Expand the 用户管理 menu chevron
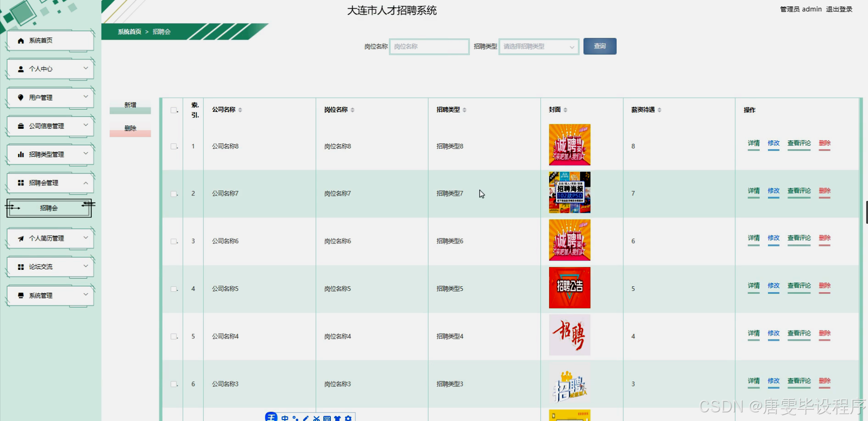This screenshot has width=868, height=421. (85, 96)
